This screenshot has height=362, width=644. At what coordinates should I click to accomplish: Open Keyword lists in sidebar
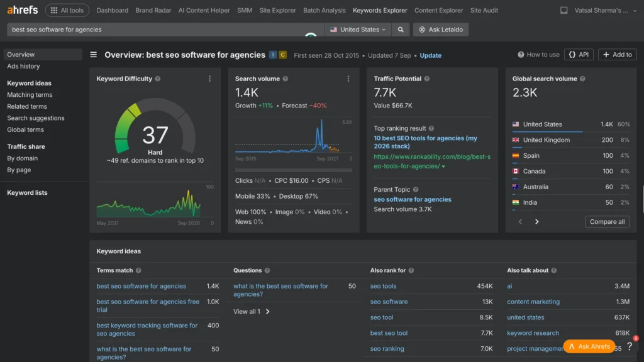(x=27, y=192)
